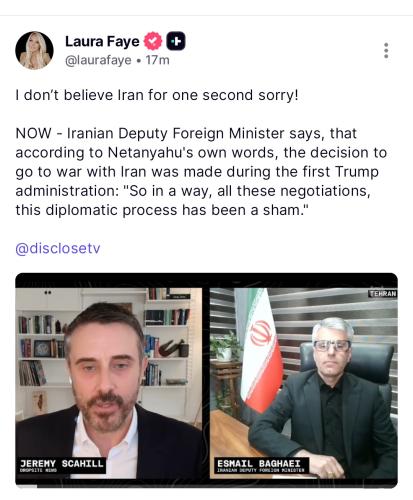Visit the @laurafaye handle

tap(98, 60)
